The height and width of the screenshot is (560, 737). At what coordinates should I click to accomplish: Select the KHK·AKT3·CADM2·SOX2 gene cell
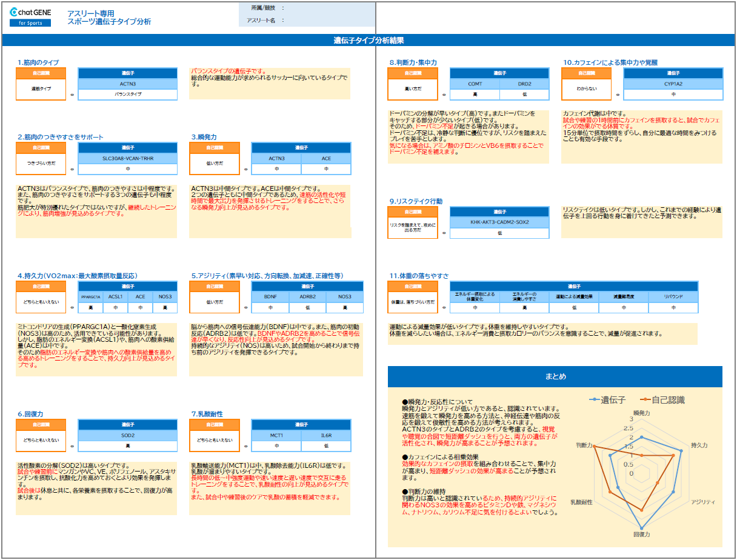pyautogui.click(x=499, y=222)
